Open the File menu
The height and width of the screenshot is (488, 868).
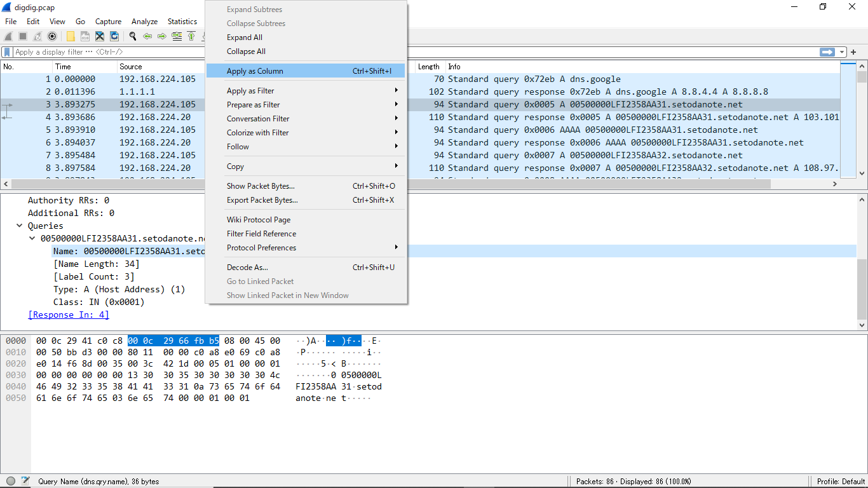pos(11,22)
